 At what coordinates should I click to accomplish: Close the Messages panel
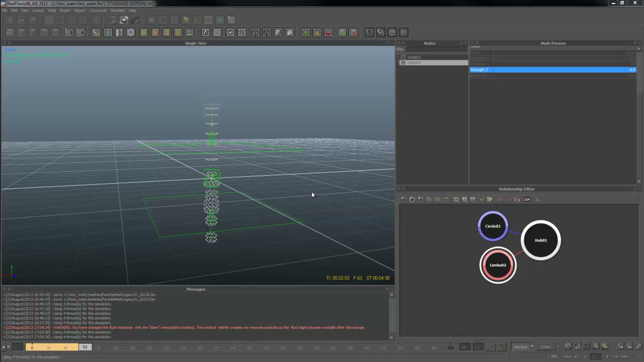(392, 289)
